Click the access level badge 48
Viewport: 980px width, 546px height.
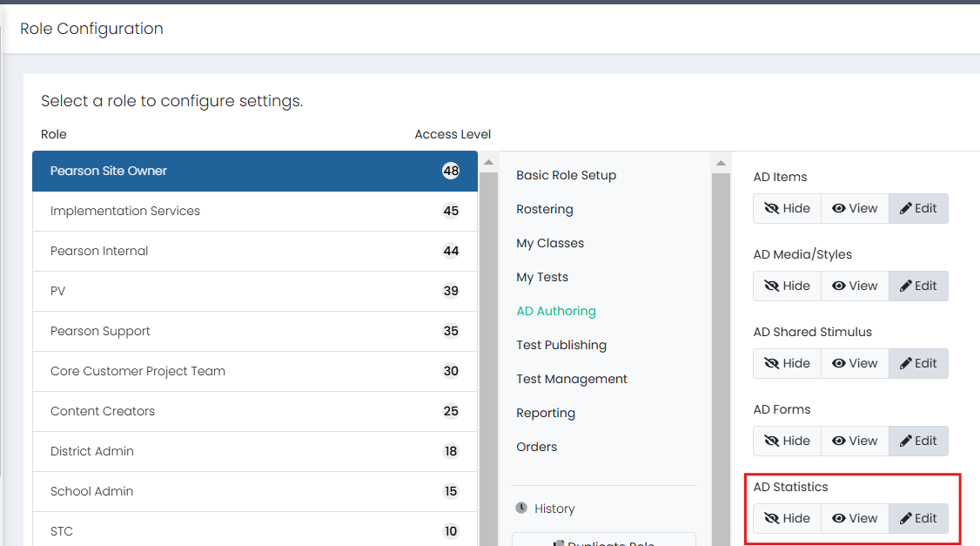450,171
